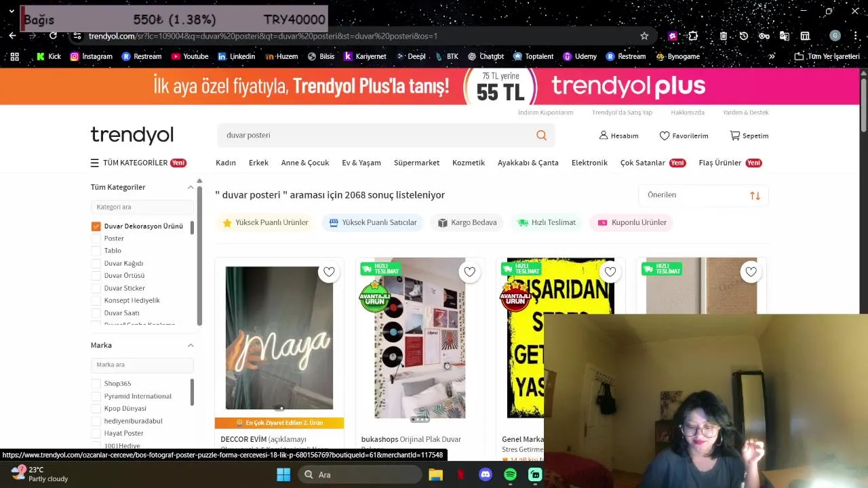Filter by Kuponlu Ürünler

[x=631, y=222]
